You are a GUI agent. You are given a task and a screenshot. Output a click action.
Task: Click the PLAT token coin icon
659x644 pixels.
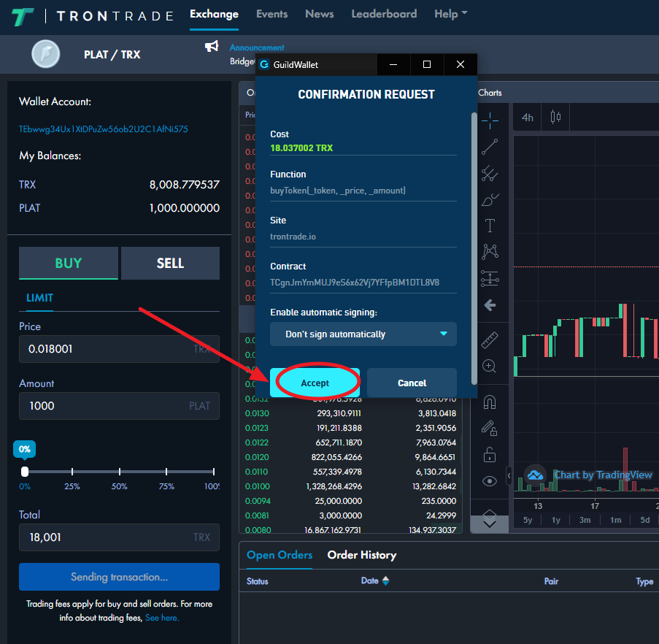(46, 54)
